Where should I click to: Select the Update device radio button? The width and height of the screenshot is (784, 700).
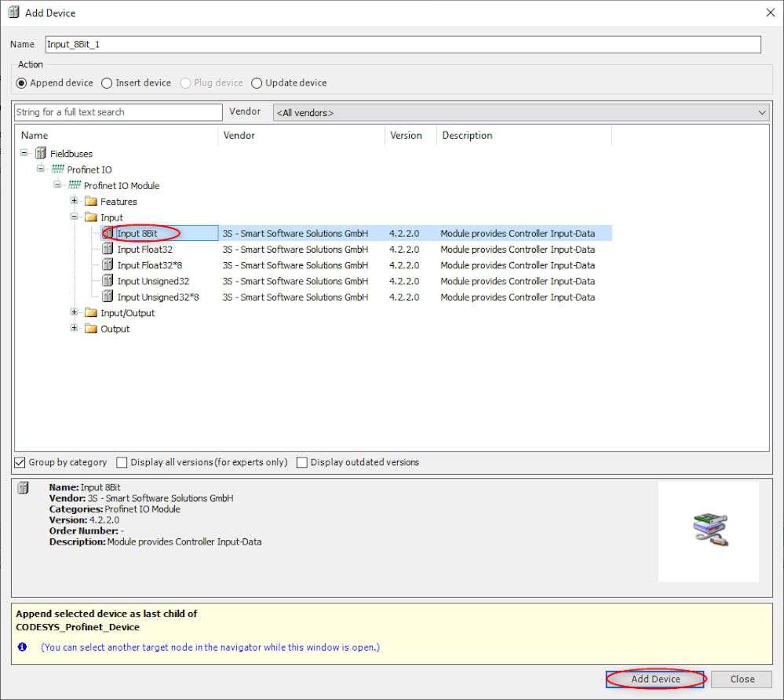[x=257, y=83]
